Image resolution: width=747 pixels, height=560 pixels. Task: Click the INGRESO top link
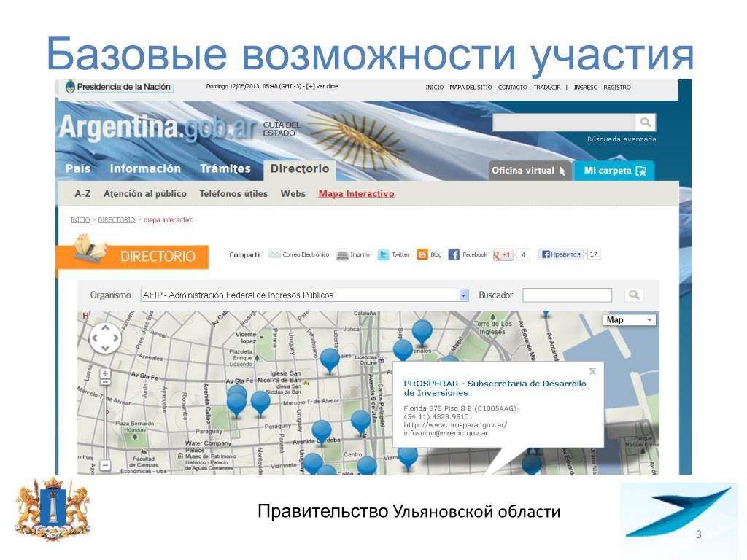586,87
